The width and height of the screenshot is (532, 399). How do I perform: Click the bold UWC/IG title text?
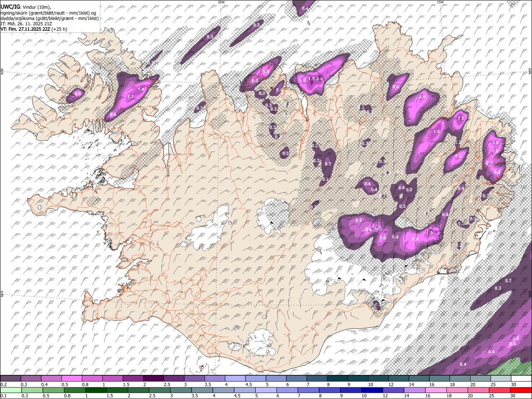point(10,7)
